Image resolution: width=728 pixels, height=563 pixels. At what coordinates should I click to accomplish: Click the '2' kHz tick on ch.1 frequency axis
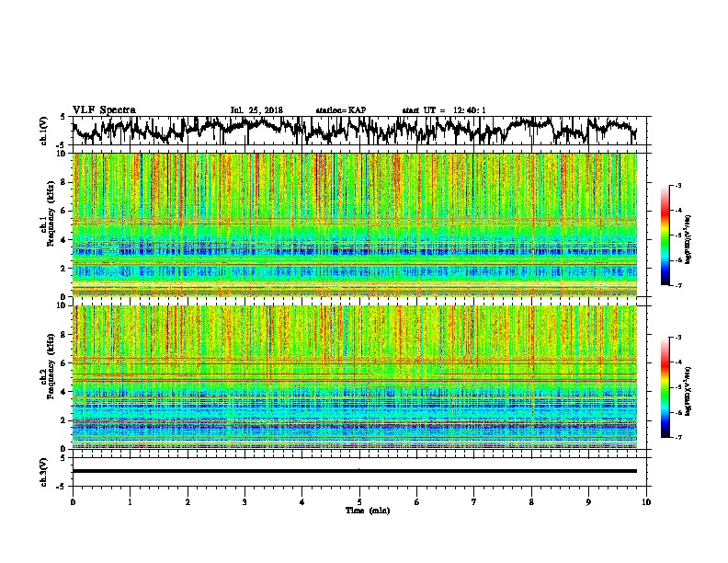[x=64, y=269]
